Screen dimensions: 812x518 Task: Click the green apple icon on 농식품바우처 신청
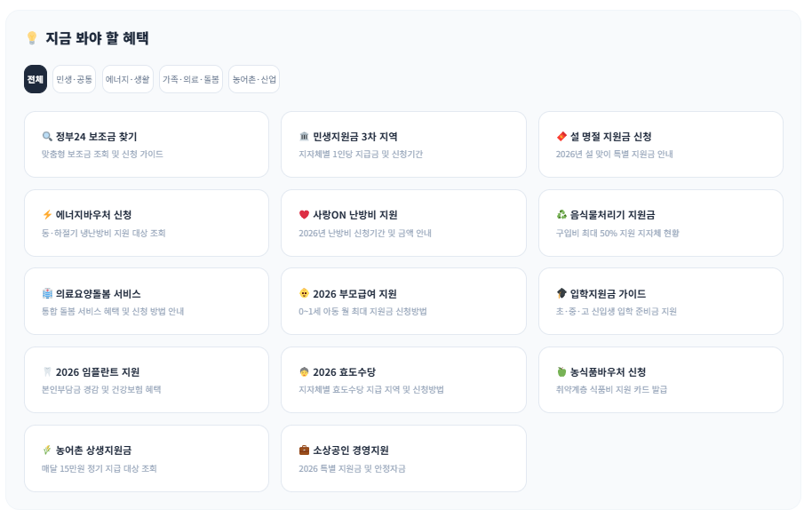[x=561, y=372]
